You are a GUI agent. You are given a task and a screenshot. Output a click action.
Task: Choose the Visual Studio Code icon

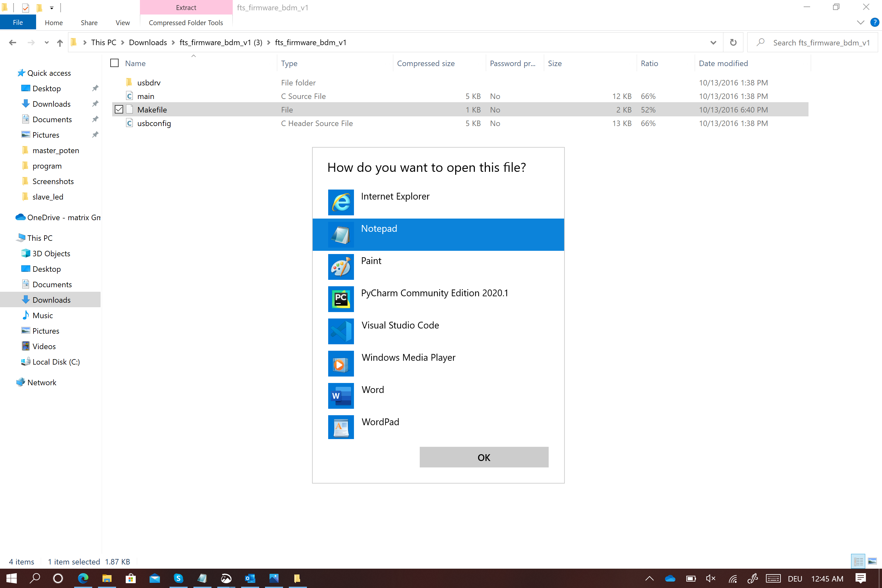(x=340, y=331)
